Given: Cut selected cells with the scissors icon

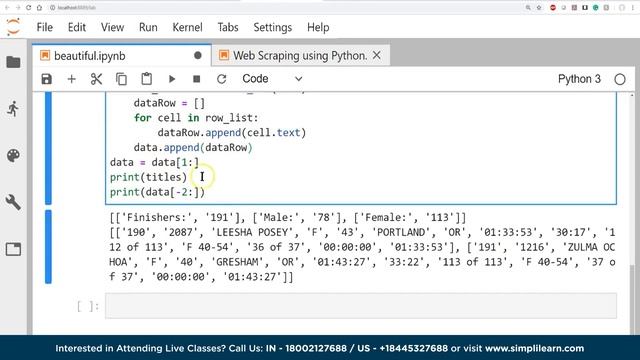Looking at the screenshot, I should (x=96, y=79).
